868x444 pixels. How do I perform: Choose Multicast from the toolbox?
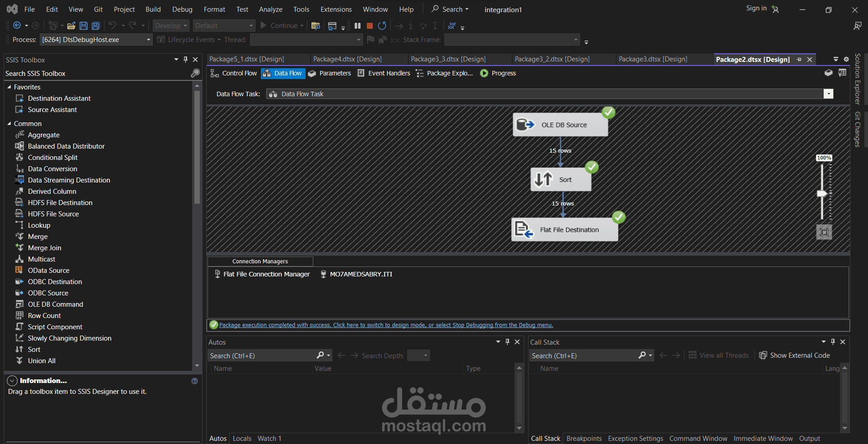42,259
